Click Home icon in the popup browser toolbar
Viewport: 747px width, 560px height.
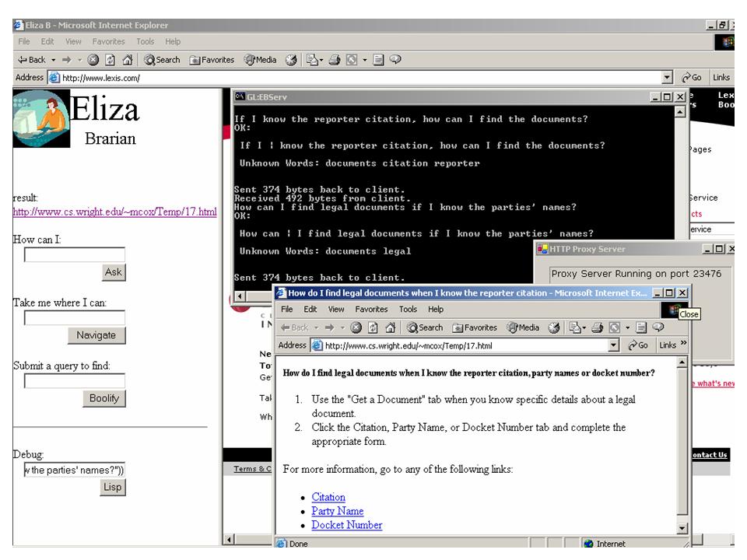pyautogui.click(x=392, y=327)
